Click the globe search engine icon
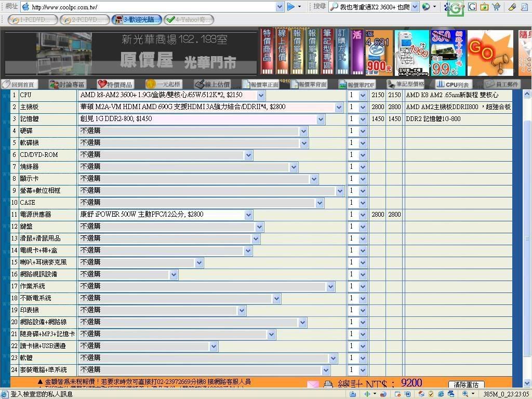Viewport: 532px width, 399px height. click(426, 6)
